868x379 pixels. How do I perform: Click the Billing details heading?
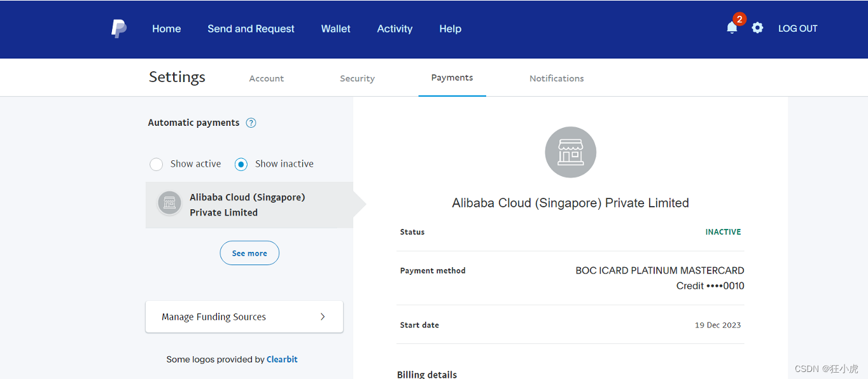point(427,375)
